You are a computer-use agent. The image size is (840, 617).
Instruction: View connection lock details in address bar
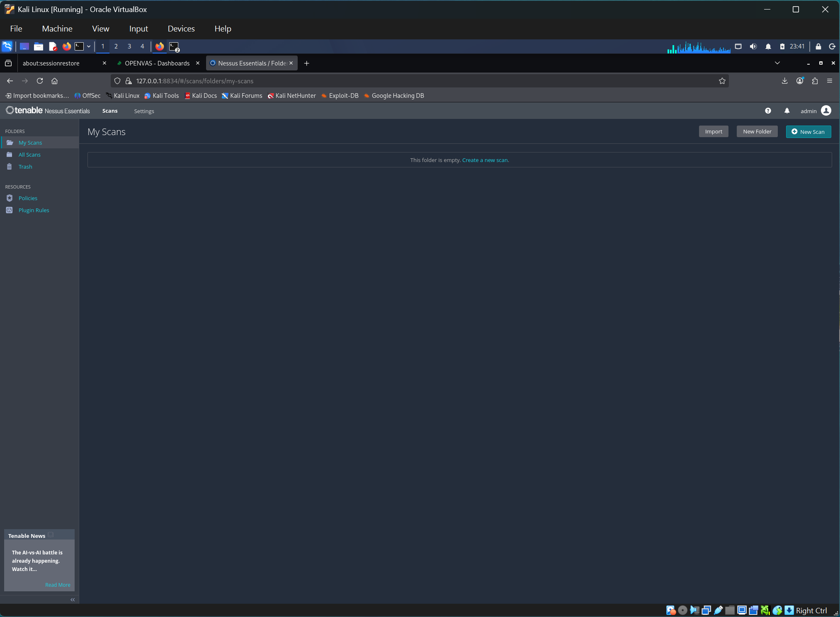click(x=129, y=81)
